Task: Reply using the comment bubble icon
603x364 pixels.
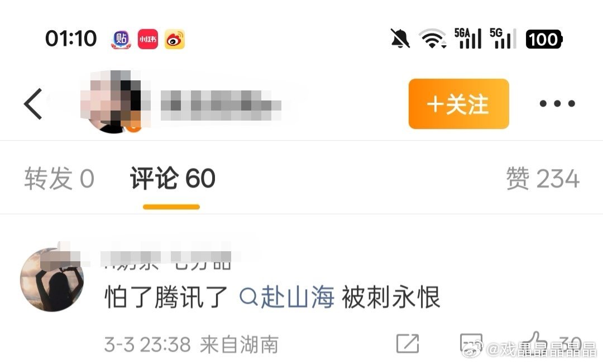Action: tap(471, 343)
